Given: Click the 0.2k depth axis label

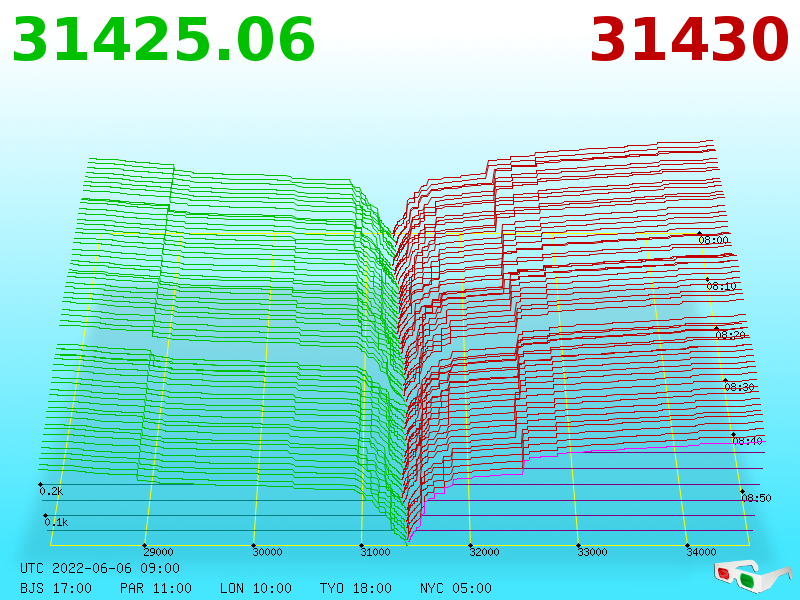Looking at the screenshot, I should 51,491.
